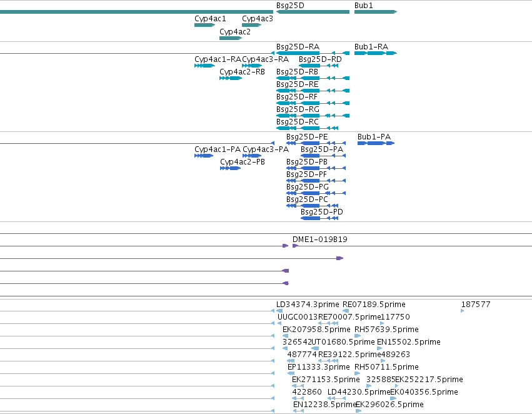Click the 325885 feature
This screenshot has height=414, width=532.
(369, 386)
